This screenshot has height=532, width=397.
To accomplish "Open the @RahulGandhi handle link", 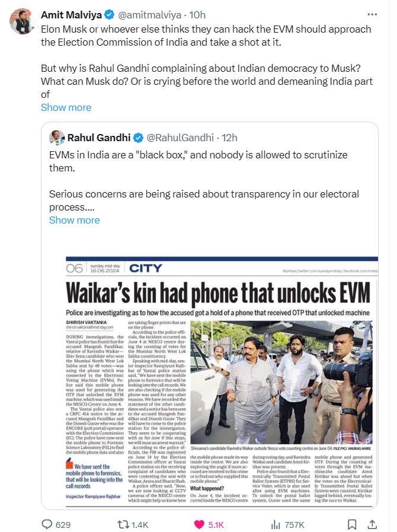I will 180,138.
